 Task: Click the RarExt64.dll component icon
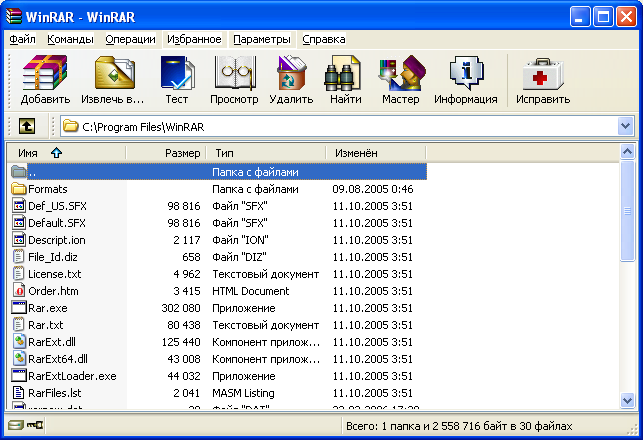pos(19,359)
